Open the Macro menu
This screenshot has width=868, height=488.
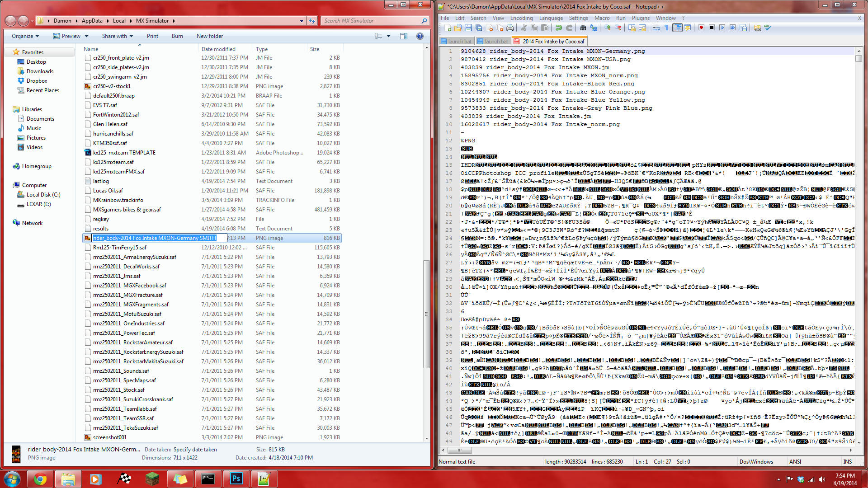pyautogui.click(x=602, y=18)
